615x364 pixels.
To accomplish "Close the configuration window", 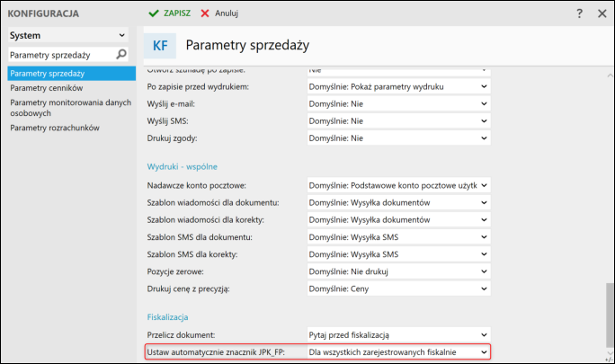I will click(x=602, y=13).
